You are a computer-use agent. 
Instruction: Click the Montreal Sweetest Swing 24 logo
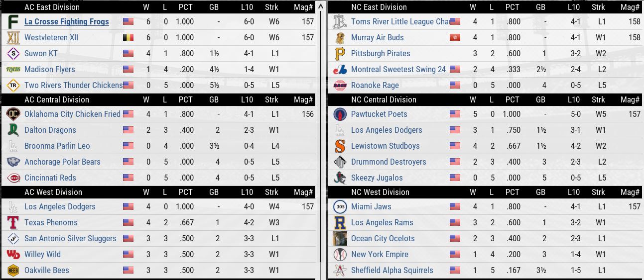(x=340, y=69)
